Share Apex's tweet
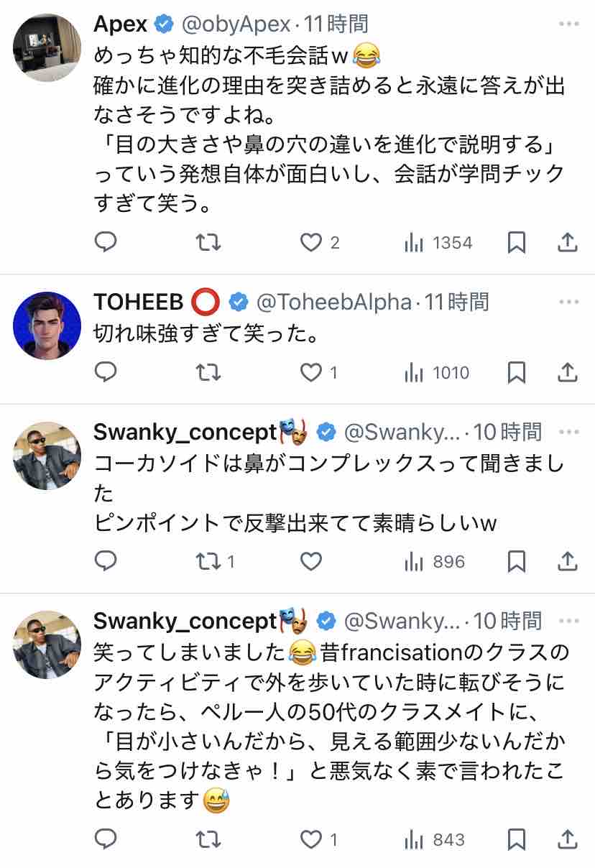Image resolution: width=595 pixels, height=868 pixels. click(x=568, y=243)
